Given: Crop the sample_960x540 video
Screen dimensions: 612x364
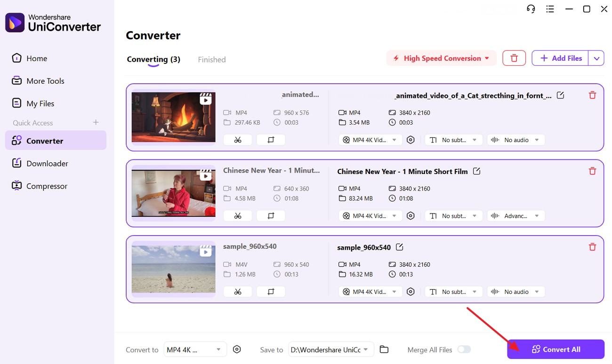Looking at the screenshot, I should pyautogui.click(x=271, y=292).
